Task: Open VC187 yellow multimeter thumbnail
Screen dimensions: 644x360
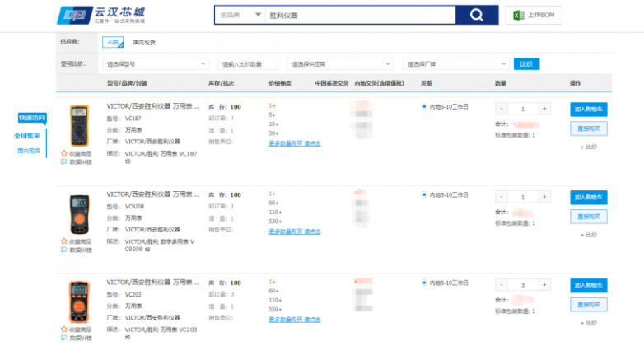Action: pyautogui.click(x=79, y=125)
